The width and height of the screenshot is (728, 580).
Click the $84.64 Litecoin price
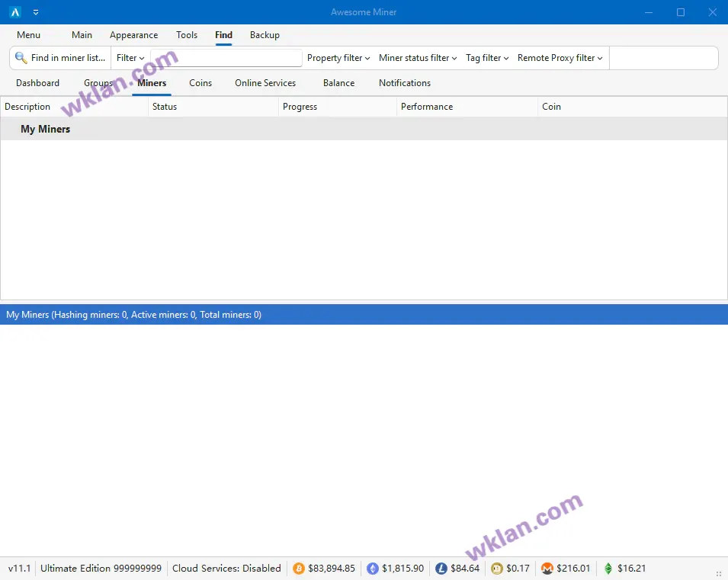click(465, 569)
